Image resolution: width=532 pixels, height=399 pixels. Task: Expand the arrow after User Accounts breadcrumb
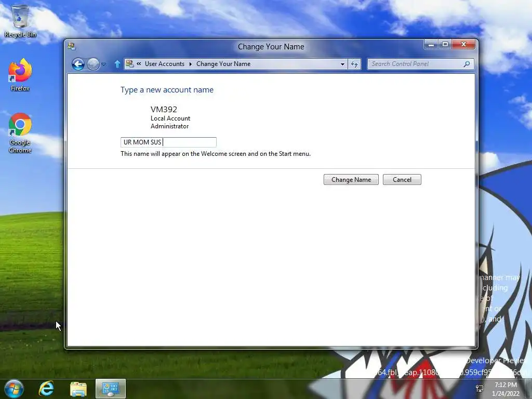point(190,64)
